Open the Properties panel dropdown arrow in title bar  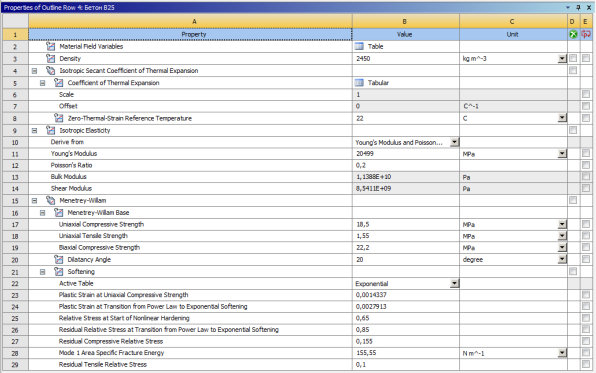568,7
